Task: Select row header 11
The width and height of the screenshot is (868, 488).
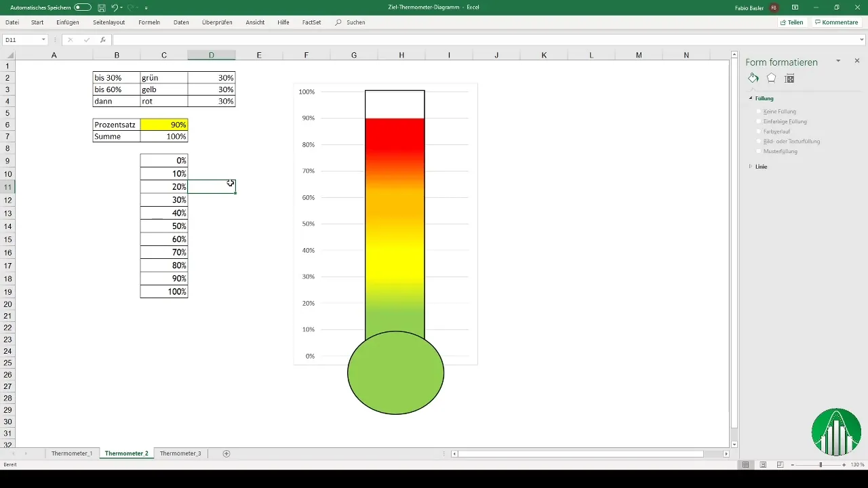Action: point(7,187)
